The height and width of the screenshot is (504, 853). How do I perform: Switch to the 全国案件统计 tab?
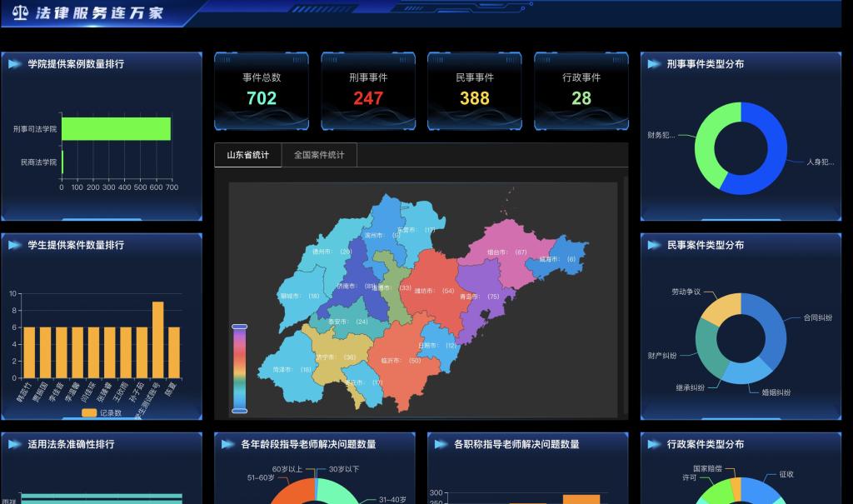(319, 155)
